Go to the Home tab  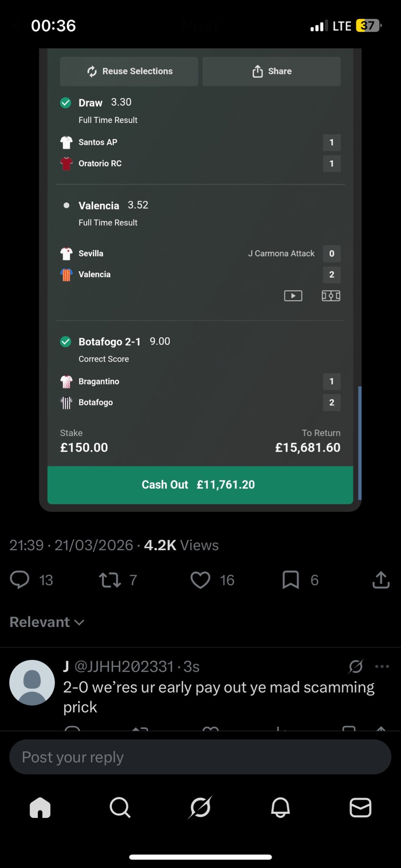(x=40, y=807)
